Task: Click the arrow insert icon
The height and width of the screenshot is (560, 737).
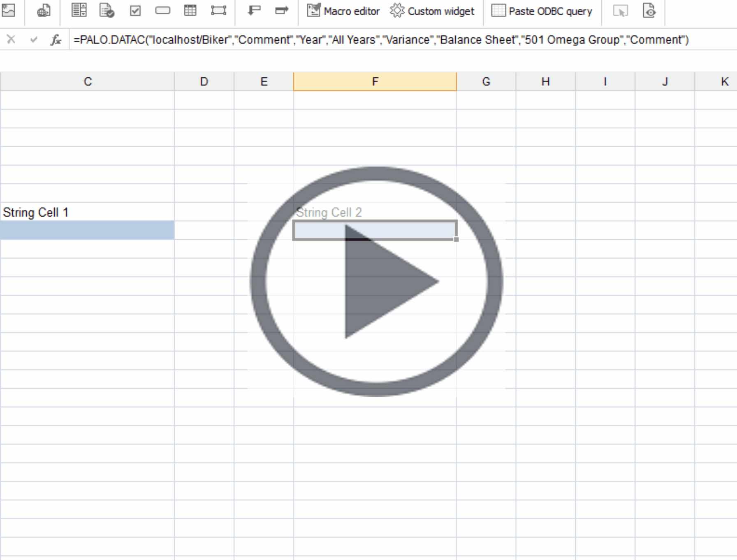Action: click(282, 11)
